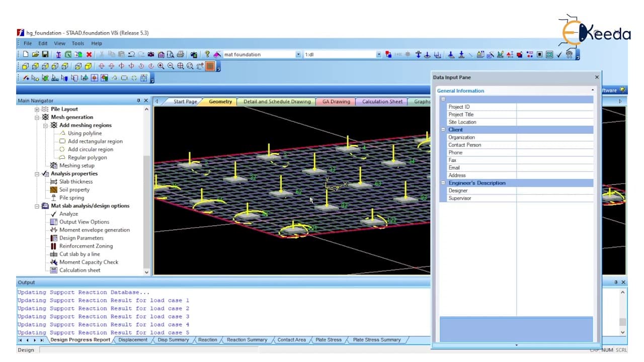Click the Cut scissors icon

(102, 54)
